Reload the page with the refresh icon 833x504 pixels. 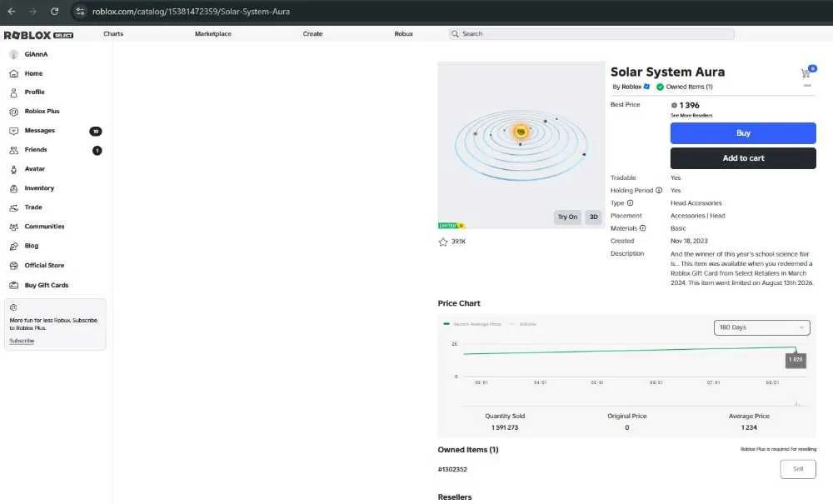(x=55, y=11)
